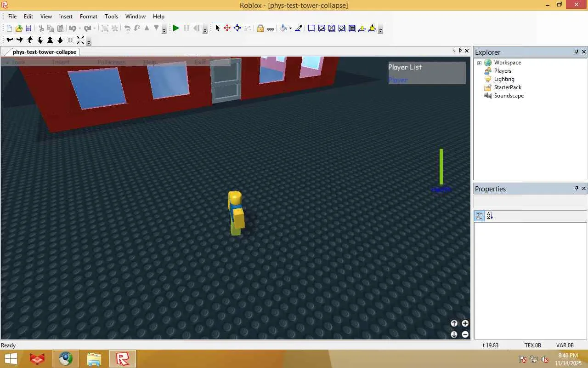Select the Glue surface tool icon
The width and height of the screenshot is (588, 368).
tap(322, 29)
